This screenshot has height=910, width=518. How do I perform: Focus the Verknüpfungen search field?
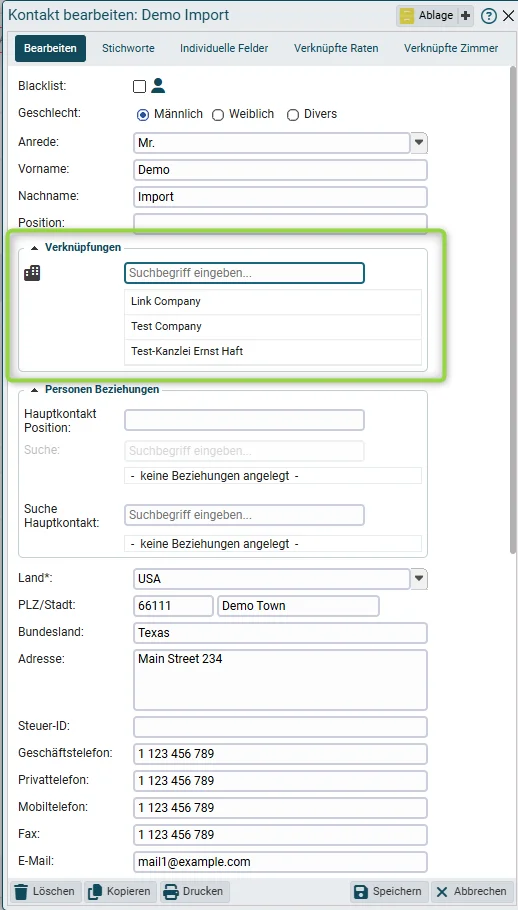(244, 273)
